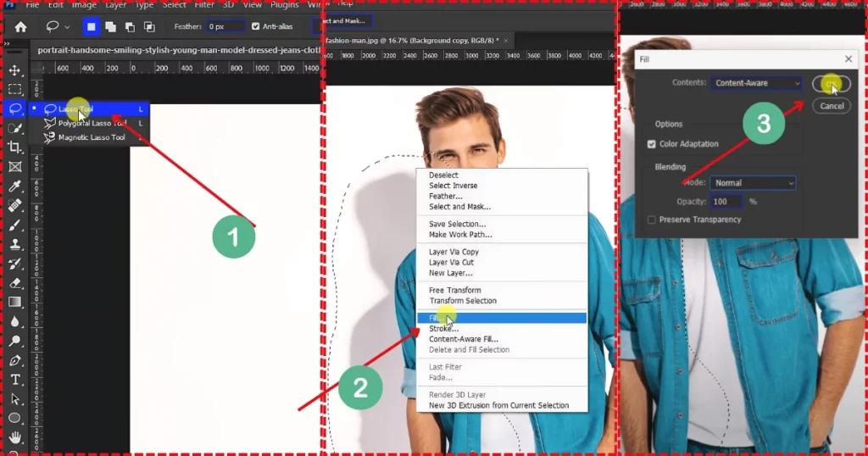Open the File menu
Screen dimensions: 868x456
[33, 4]
